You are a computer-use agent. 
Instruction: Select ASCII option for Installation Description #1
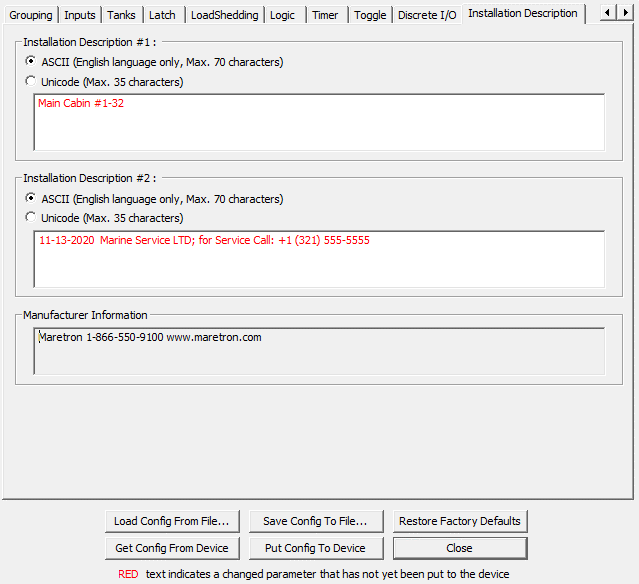[x=31, y=62]
